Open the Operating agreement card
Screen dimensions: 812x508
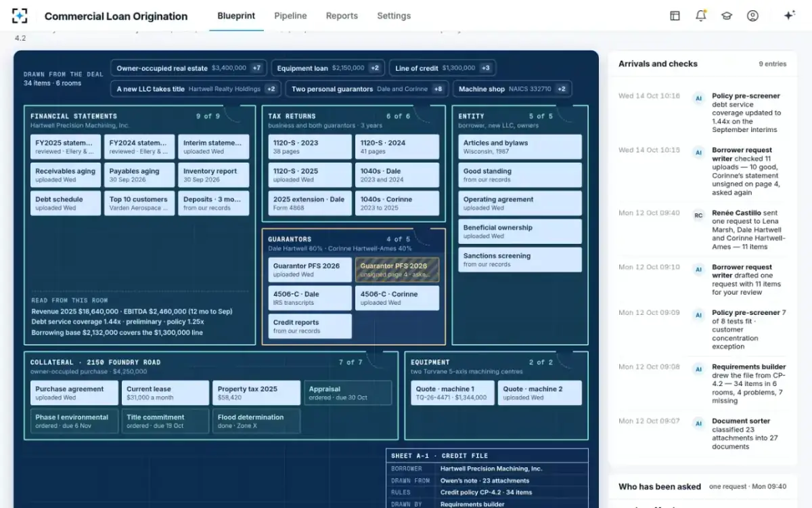pyautogui.click(x=520, y=203)
